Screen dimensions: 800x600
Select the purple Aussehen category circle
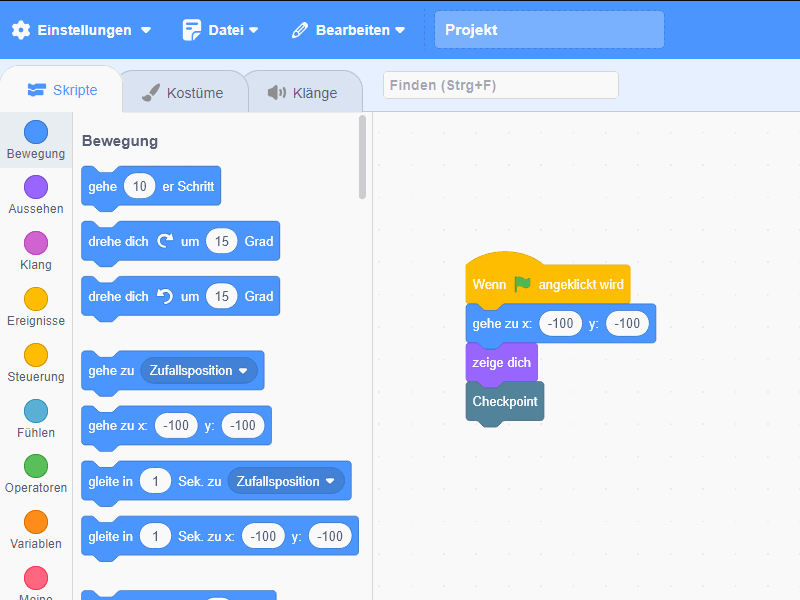coord(36,187)
